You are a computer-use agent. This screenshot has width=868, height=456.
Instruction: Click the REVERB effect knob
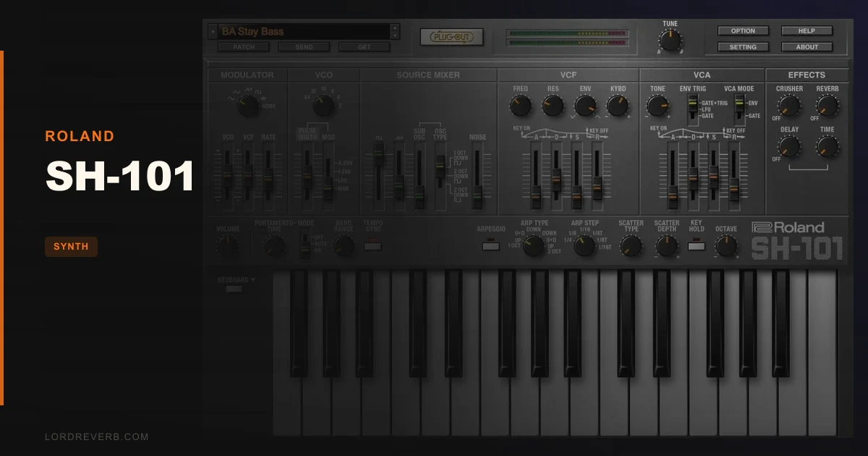pyautogui.click(x=827, y=106)
